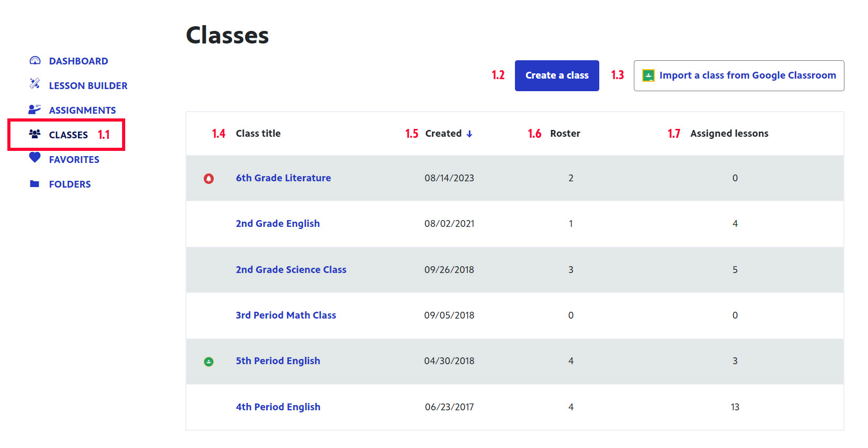Select the 3rd Period Math Class link
This screenshot has height=448, width=868.
coord(285,315)
